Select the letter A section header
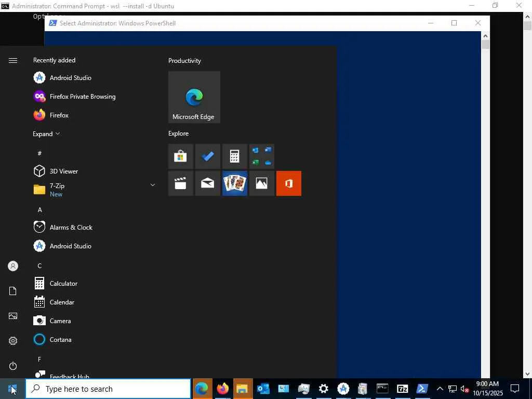The width and height of the screenshot is (532, 399). (39, 210)
